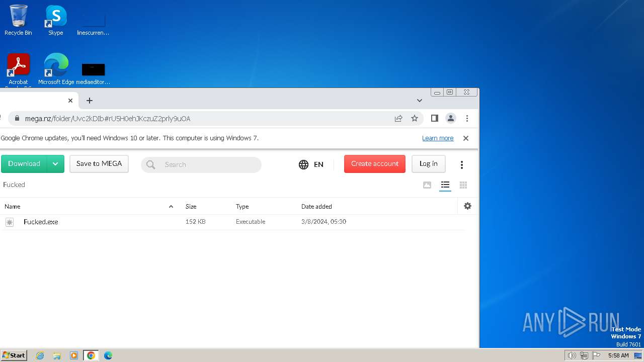644x362 pixels.
Task: Click the 5:58 AM clock
Action: tap(618, 355)
